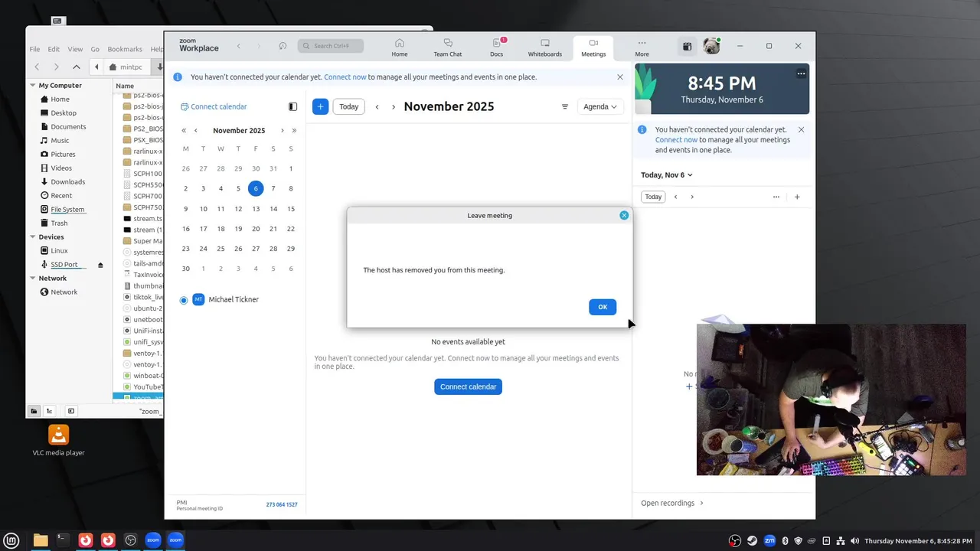Go to next period beside November 2025 heading
This screenshot has height=551, width=980.
(x=394, y=106)
